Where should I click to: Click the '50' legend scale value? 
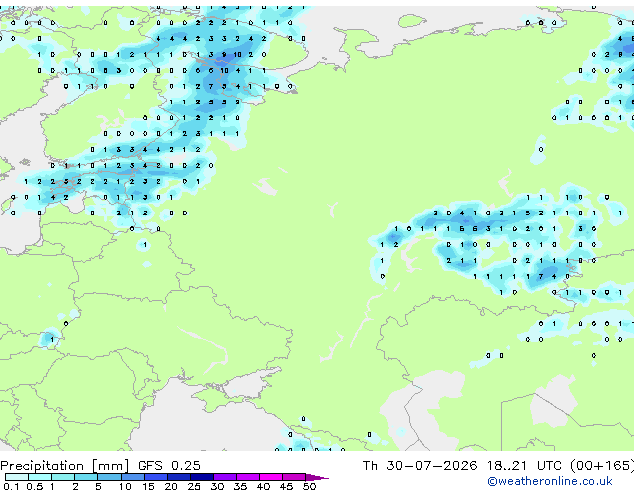310,486
